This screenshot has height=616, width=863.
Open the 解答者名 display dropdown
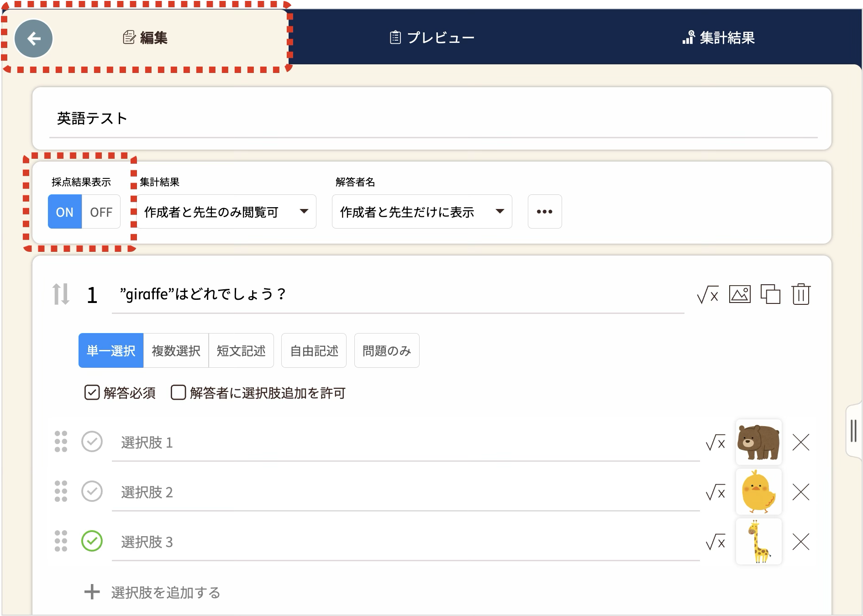422,212
